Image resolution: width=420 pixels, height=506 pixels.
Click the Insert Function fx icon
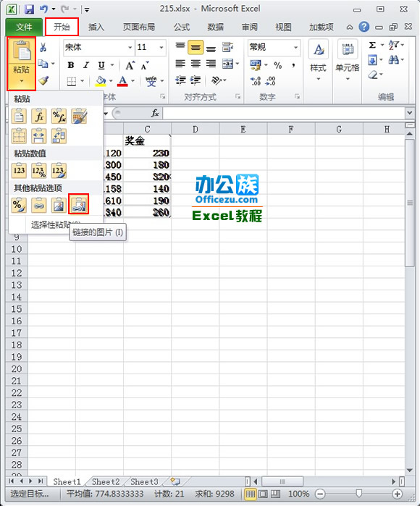tap(155, 113)
